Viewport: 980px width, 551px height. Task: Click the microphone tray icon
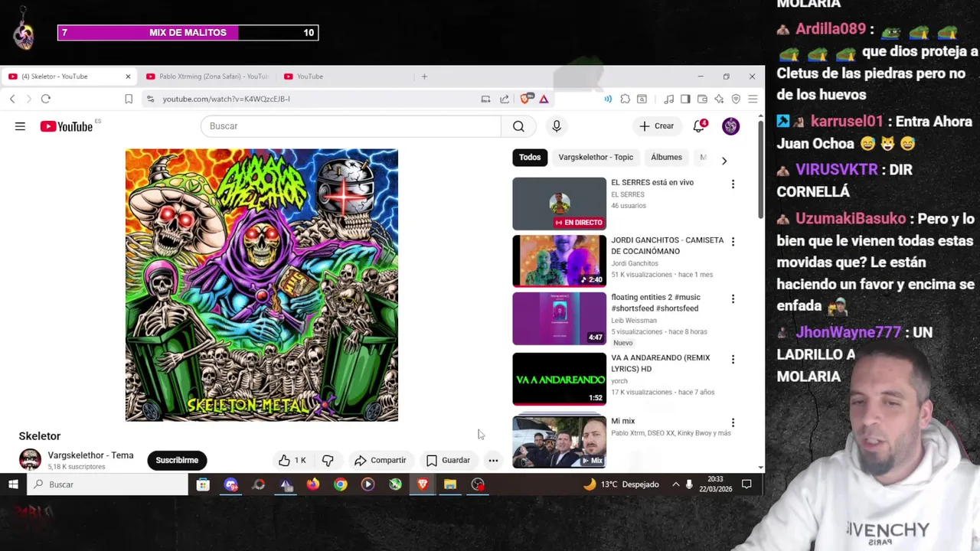[x=689, y=484]
